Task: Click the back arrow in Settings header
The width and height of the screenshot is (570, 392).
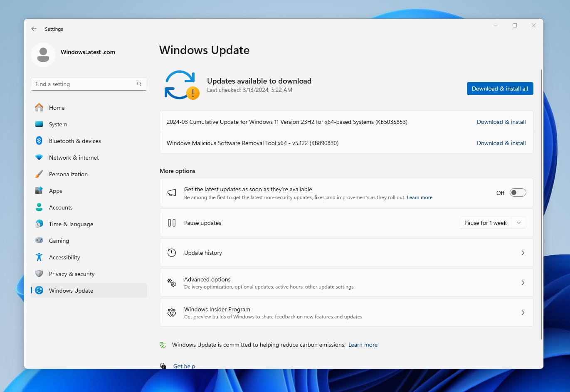Action: point(34,29)
